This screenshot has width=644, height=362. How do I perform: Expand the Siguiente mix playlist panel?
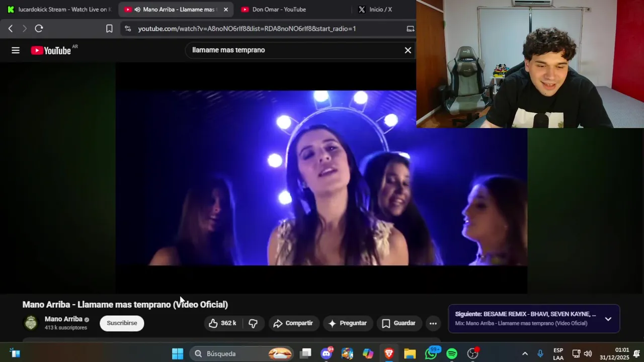[608, 319]
